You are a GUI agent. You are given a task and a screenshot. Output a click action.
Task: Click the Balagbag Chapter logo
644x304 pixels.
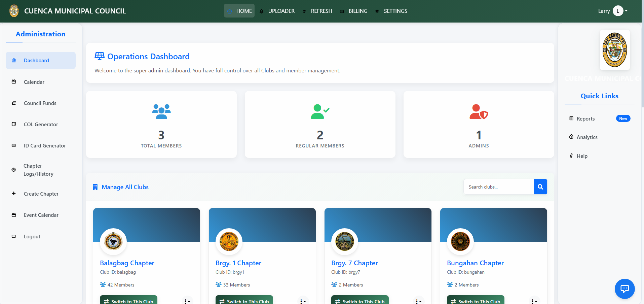point(113,242)
